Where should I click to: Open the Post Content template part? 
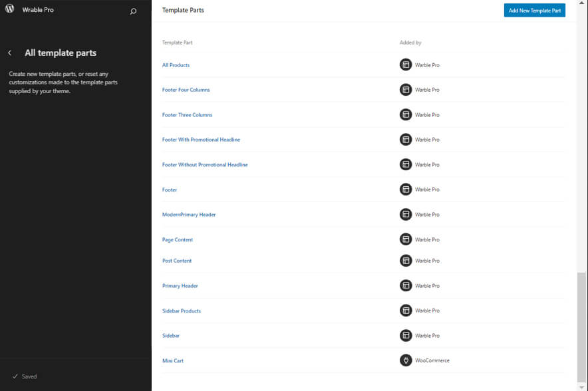(177, 260)
